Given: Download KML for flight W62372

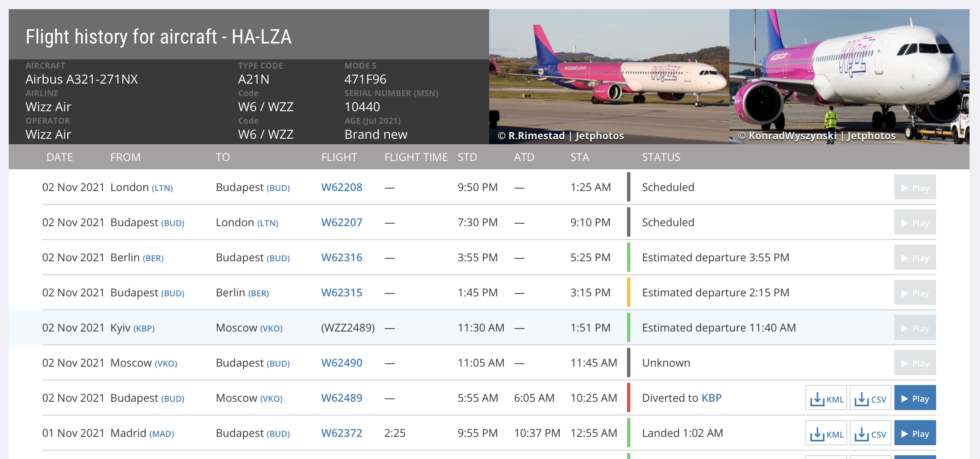Looking at the screenshot, I should (826, 433).
